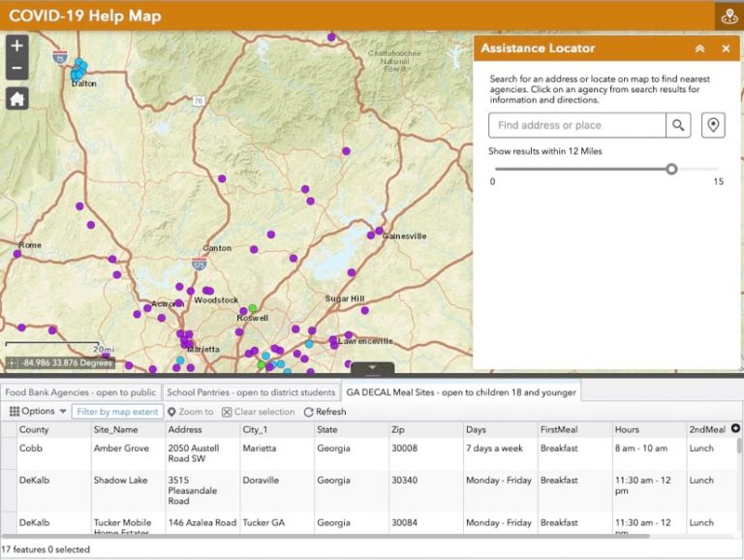This screenshot has height=560, width=744.
Task: Click the purple marker at Rome
Action: click(x=17, y=254)
